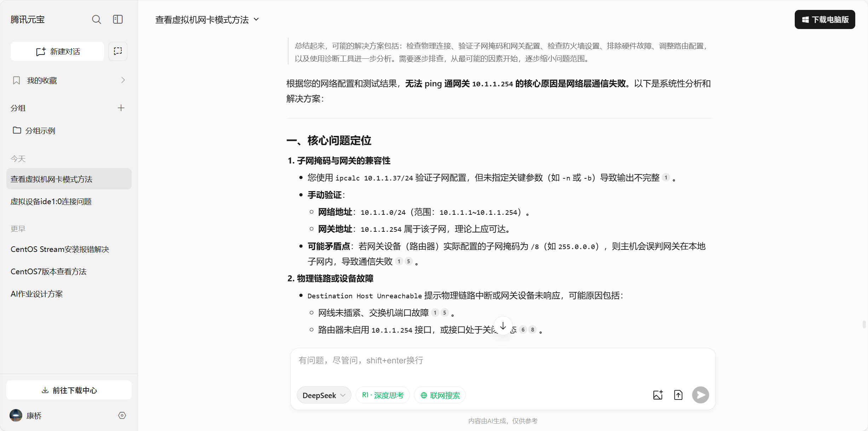868x431 pixels.
Task: Open the CentOS7版本查看方法 conversation
Action: click(48, 271)
